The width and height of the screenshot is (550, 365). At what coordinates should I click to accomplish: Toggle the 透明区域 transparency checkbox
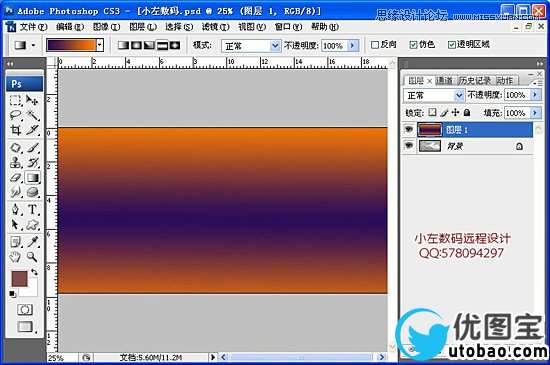pyautogui.click(x=452, y=45)
